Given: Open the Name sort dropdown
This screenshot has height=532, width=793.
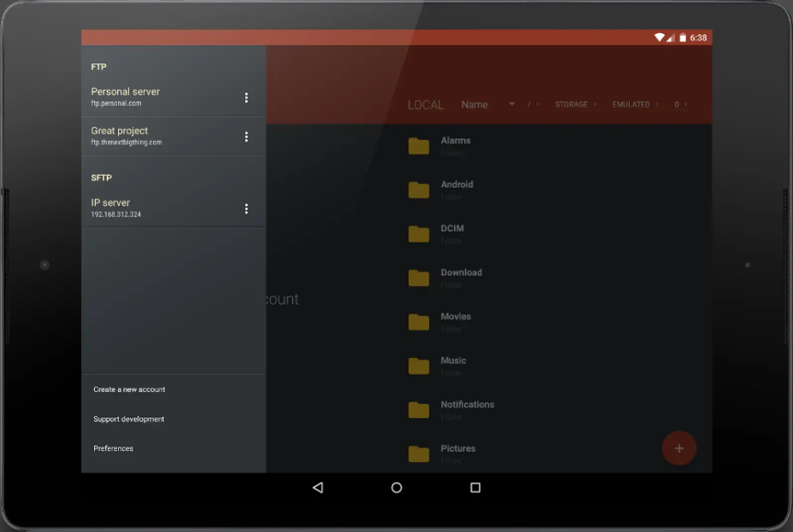Looking at the screenshot, I should tap(488, 104).
